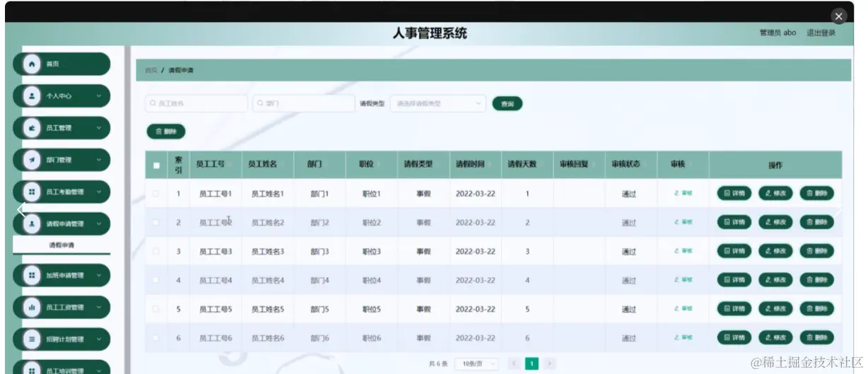Click the 员工管理 sidebar icon
Screen dimensions: 868x374
point(32,128)
